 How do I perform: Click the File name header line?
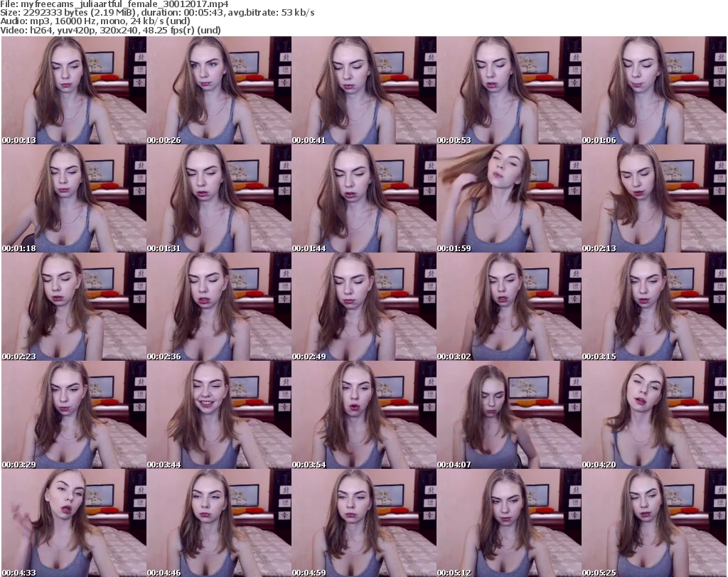coord(114,4)
